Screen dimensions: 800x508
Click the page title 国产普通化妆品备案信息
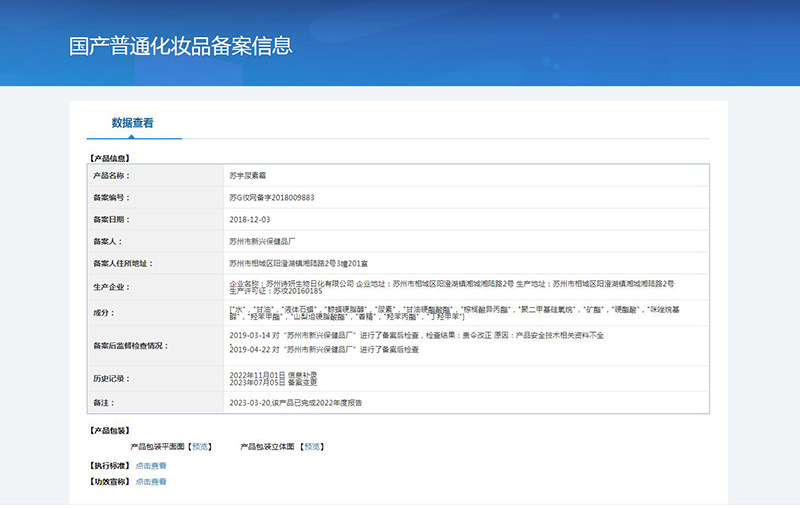[x=181, y=46]
